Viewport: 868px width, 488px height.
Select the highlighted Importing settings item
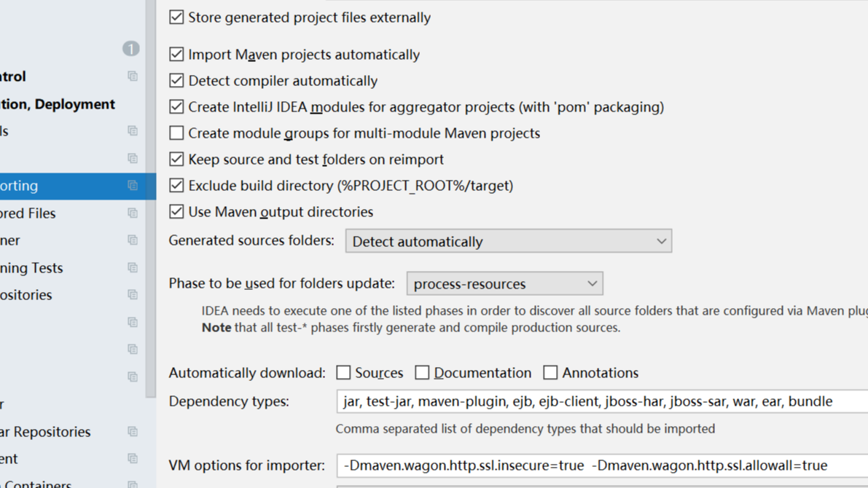click(x=22, y=186)
